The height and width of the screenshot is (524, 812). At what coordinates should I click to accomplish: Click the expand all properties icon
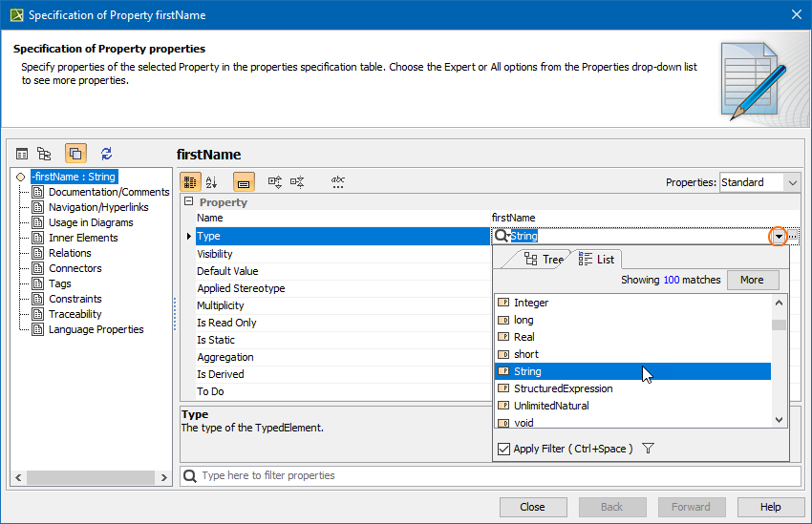click(275, 182)
